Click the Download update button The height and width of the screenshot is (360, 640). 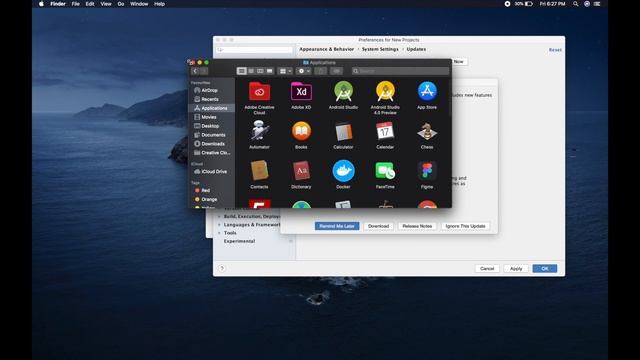378,226
